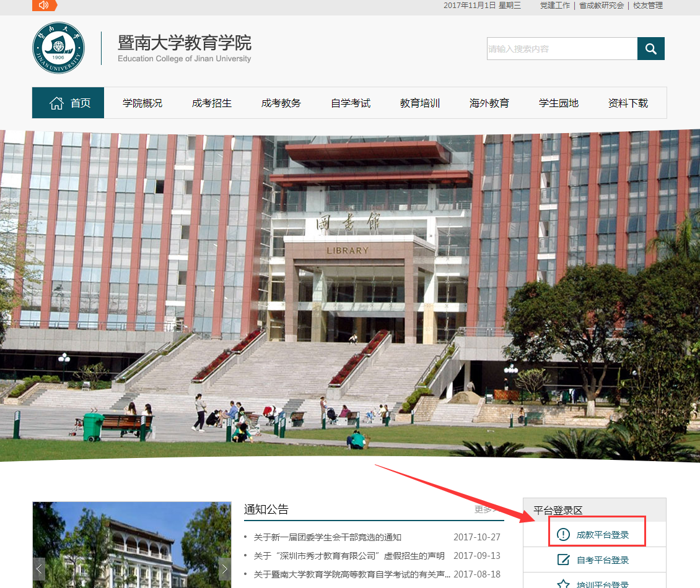Open the 学生园地 menu

coord(559,103)
